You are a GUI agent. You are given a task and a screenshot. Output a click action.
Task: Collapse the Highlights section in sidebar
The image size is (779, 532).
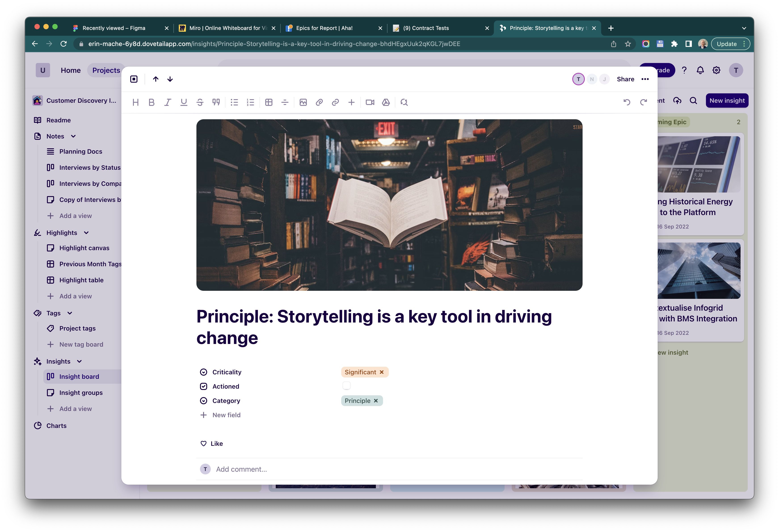coord(86,233)
